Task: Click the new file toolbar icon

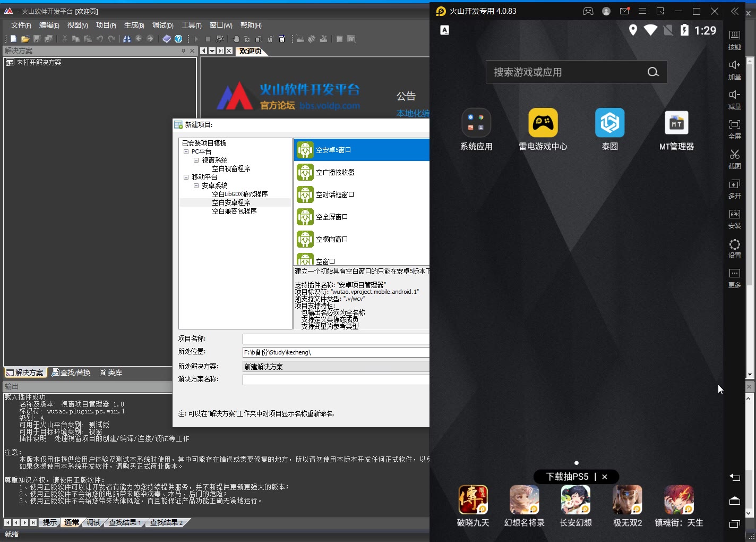Action: click(x=14, y=39)
